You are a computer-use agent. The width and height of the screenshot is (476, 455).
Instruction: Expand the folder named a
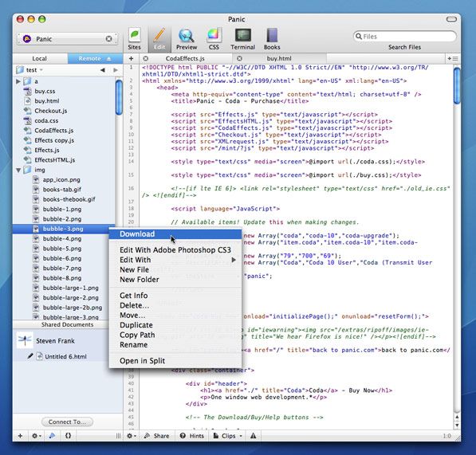pos(18,81)
